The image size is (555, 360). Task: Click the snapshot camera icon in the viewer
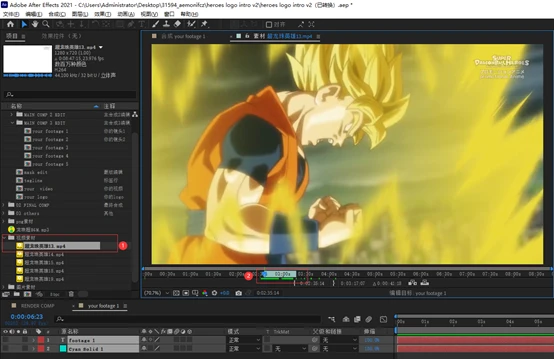tap(239, 293)
